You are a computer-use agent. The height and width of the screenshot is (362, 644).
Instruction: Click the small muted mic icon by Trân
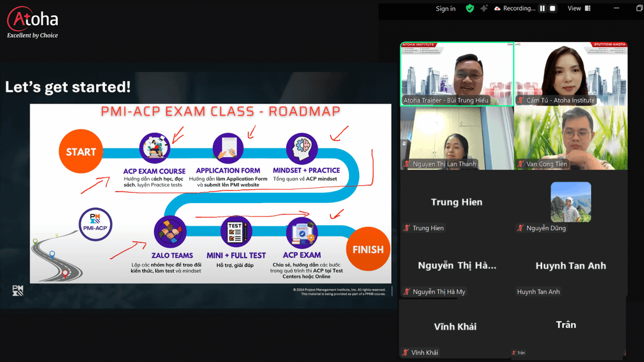click(x=514, y=353)
